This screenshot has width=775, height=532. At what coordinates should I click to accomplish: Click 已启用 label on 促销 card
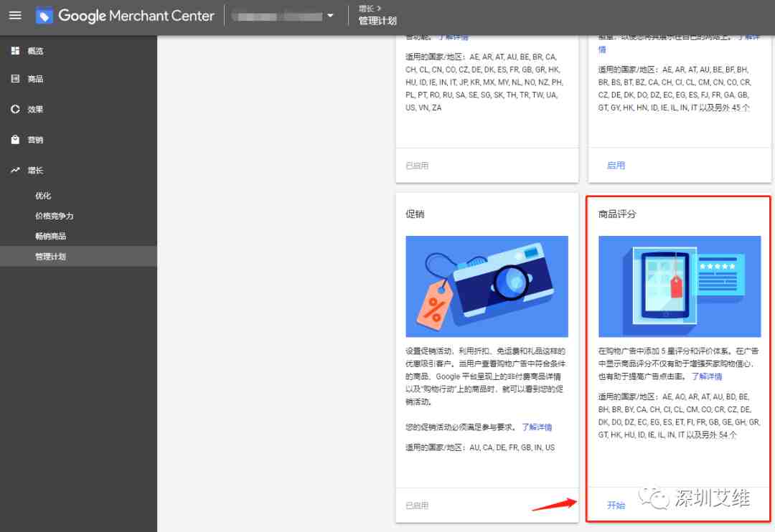tap(417, 505)
